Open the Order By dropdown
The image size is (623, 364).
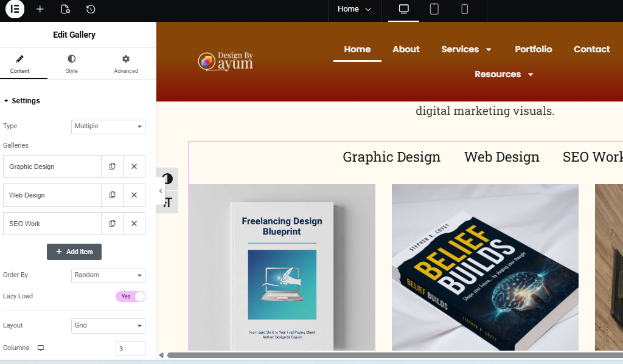tap(108, 275)
